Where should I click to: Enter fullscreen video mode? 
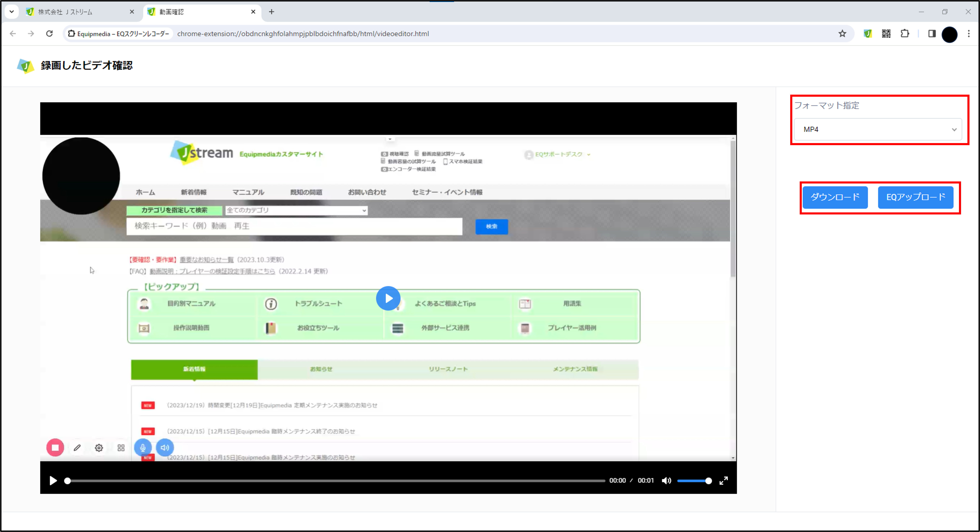pyautogui.click(x=724, y=481)
